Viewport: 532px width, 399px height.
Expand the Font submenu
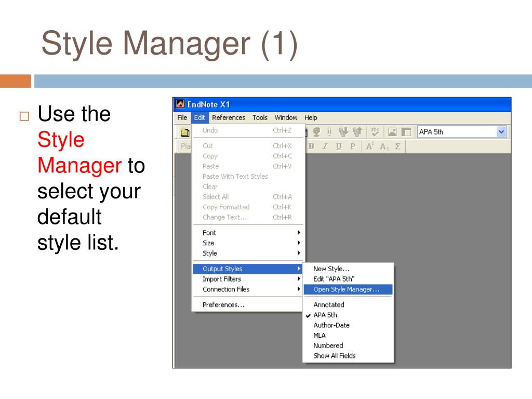(x=248, y=233)
